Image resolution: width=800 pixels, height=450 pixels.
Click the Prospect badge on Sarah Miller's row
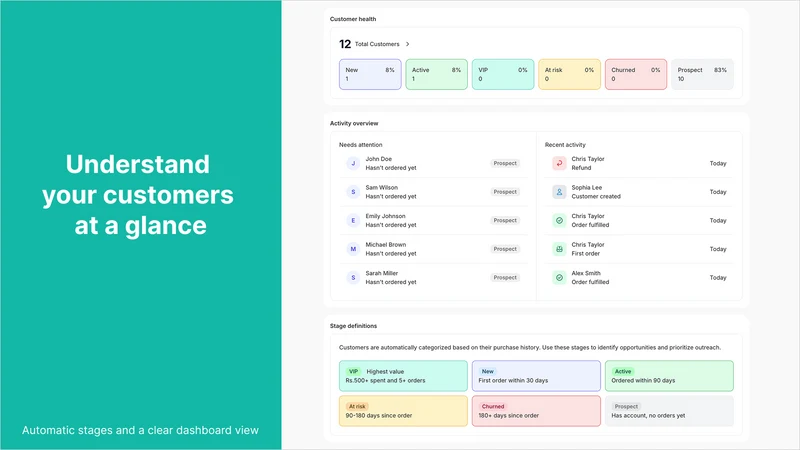pyautogui.click(x=505, y=278)
